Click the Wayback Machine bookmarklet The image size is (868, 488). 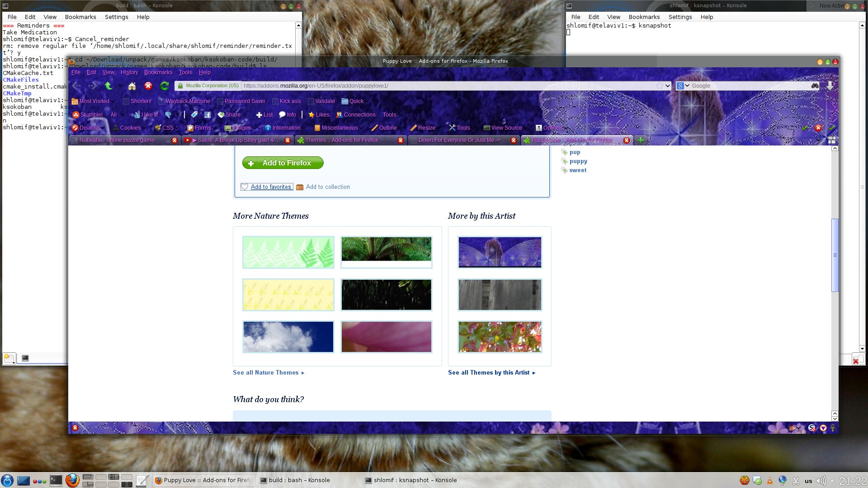pyautogui.click(x=184, y=101)
